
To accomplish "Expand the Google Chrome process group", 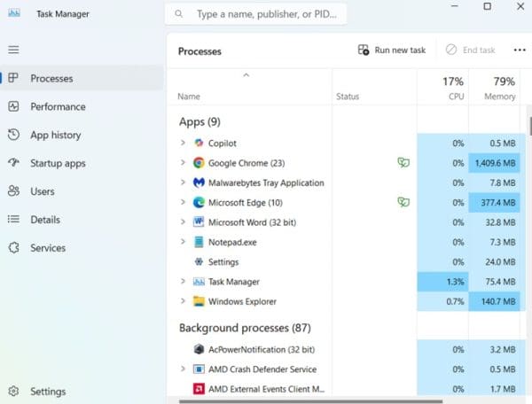I will pyautogui.click(x=183, y=163).
